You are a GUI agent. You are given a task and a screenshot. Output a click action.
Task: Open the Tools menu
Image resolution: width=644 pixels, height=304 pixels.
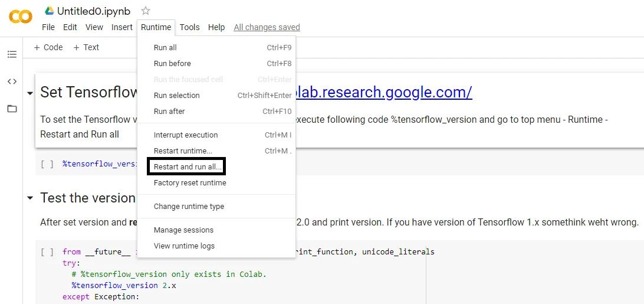(189, 27)
